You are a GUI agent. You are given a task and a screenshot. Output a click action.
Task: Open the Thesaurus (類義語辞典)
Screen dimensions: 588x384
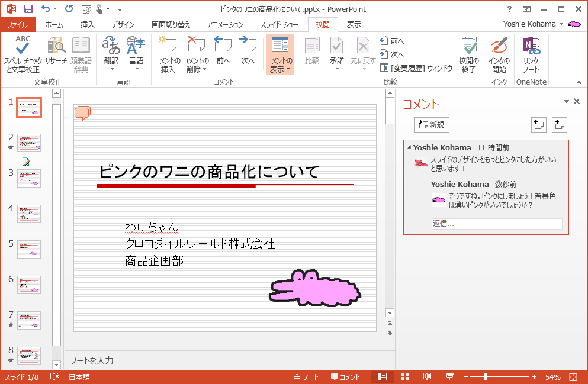point(81,54)
